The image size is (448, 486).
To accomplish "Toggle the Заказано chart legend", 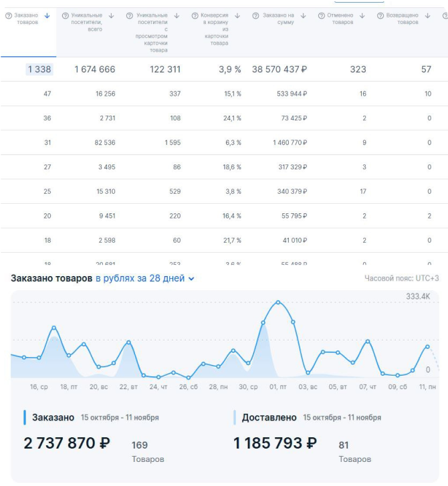I will click(53, 418).
